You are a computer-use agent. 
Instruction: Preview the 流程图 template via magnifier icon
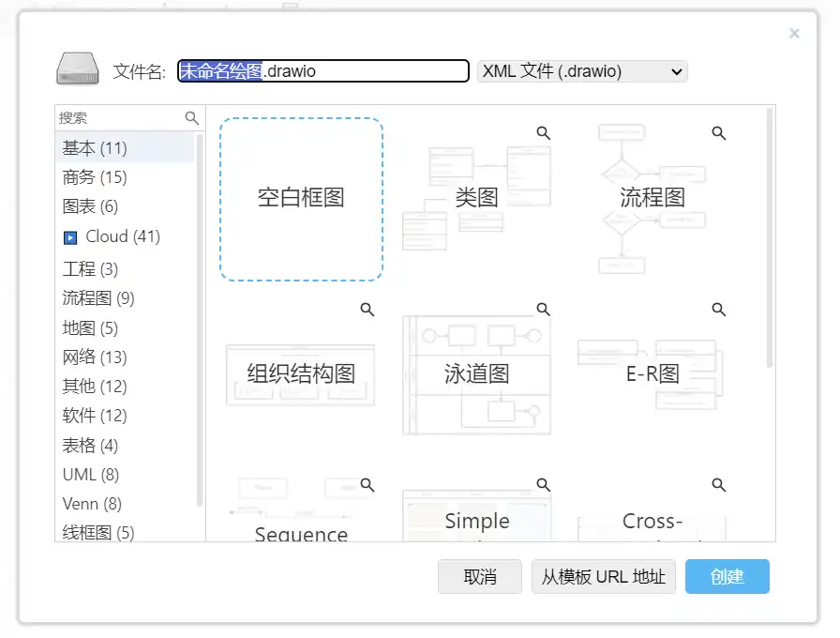click(x=719, y=133)
